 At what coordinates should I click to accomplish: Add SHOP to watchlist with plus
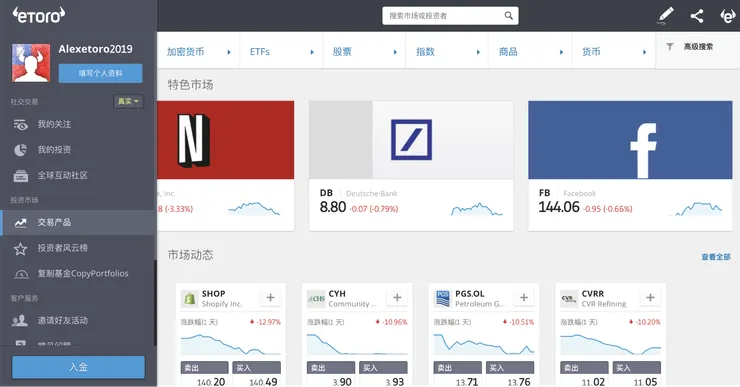(270, 297)
